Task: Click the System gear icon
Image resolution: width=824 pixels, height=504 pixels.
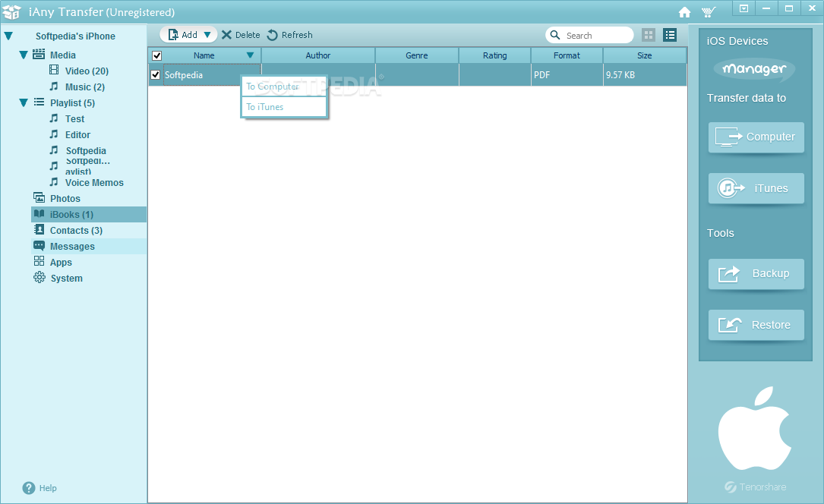Action: [x=39, y=277]
